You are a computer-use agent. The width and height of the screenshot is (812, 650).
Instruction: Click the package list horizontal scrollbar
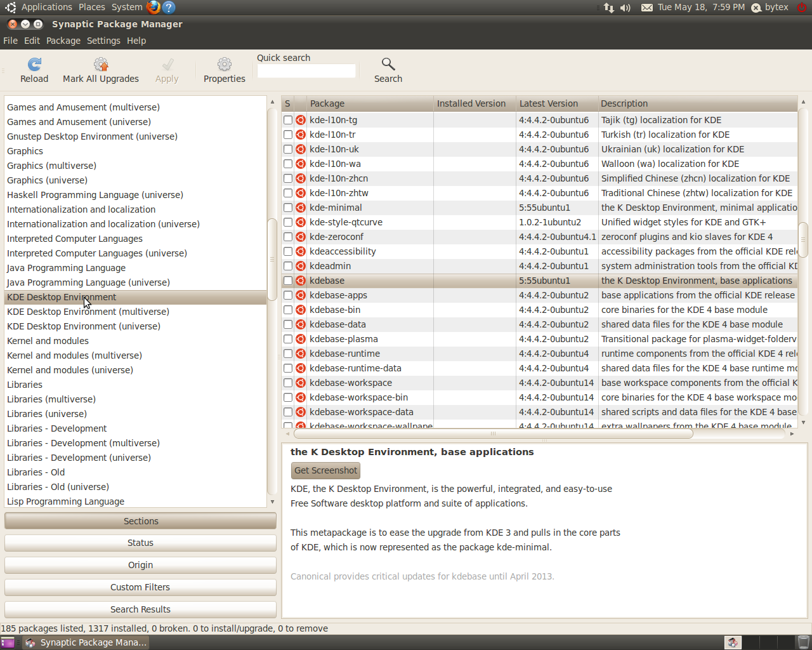pyautogui.click(x=494, y=434)
